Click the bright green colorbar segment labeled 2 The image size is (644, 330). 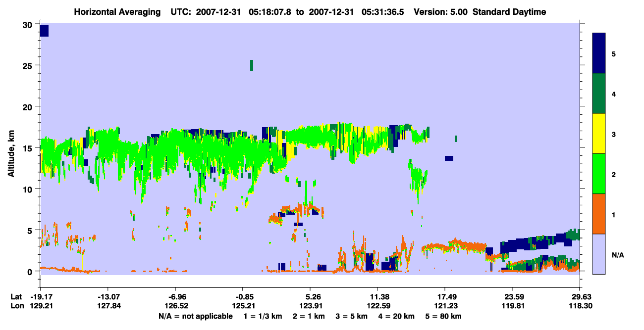(599, 174)
